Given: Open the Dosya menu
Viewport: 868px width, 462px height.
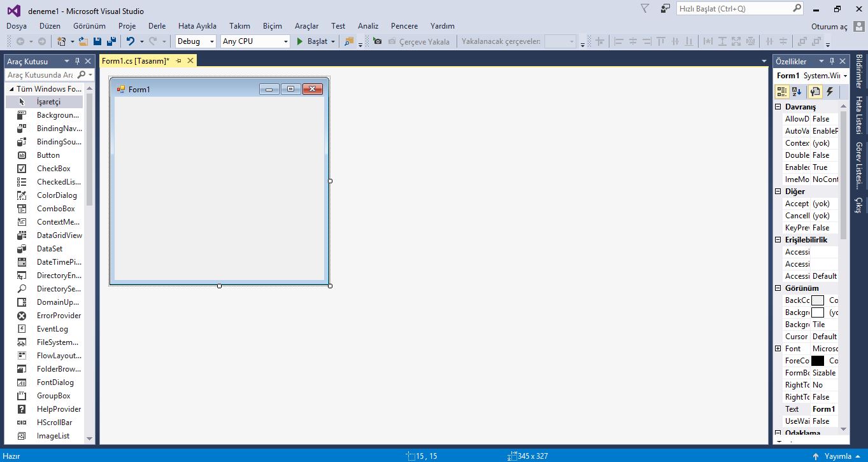Looking at the screenshot, I should (x=17, y=26).
